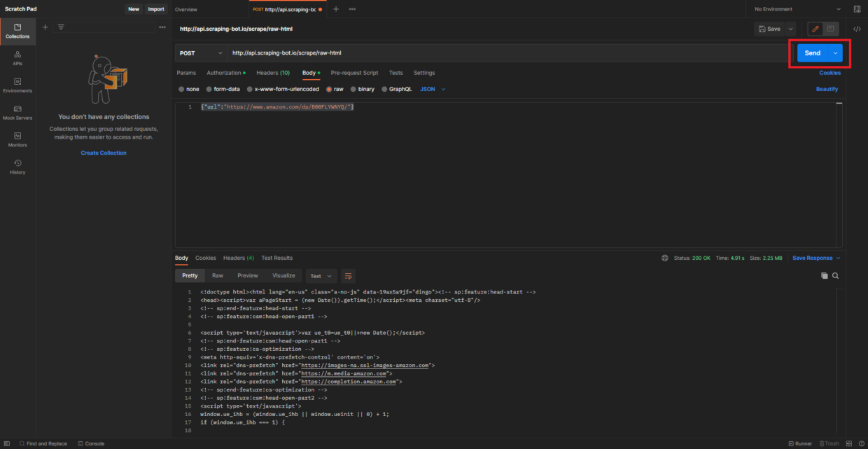Click the wrap lines icon in response
This screenshot has width=868, height=449.
click(349, 276)
